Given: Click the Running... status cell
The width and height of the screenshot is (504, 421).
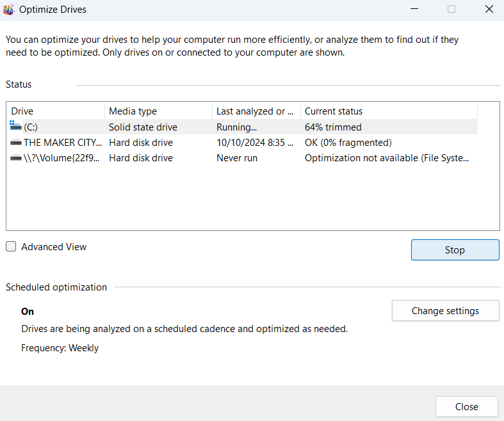Looking at the screenshot, I should [236, 127].
